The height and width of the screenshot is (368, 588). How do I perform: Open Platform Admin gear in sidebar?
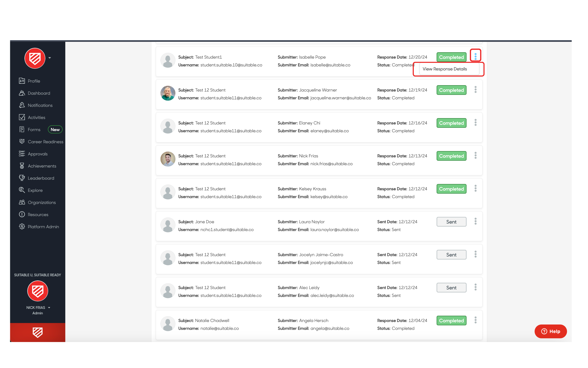[22, 227]
